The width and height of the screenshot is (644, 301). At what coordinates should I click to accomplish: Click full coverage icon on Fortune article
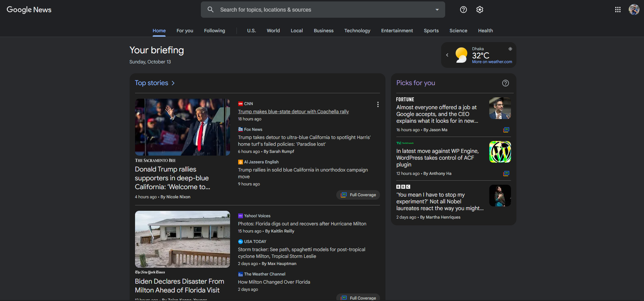(506, 130)
